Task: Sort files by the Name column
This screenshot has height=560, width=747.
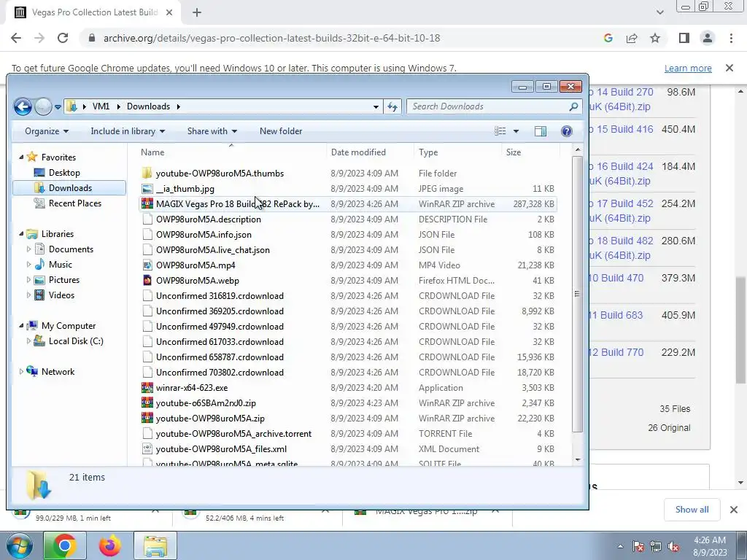Action: tap(231, 152)
